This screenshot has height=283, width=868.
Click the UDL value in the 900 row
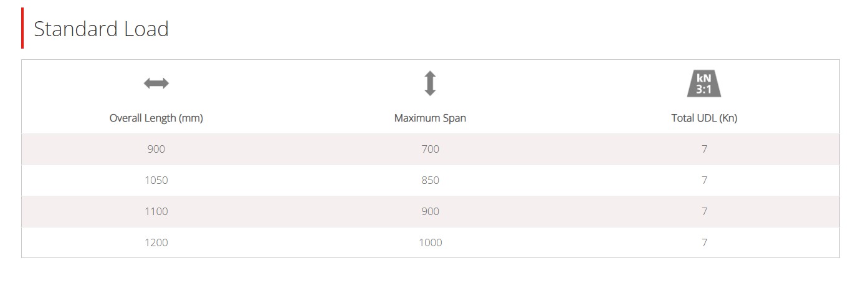[x=704, y=149]
